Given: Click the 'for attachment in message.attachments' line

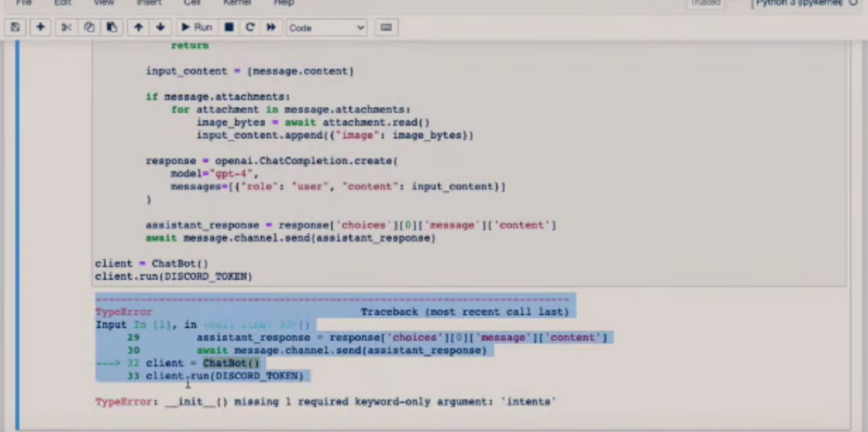Looking at the screenshot, I should pos(291,109).
